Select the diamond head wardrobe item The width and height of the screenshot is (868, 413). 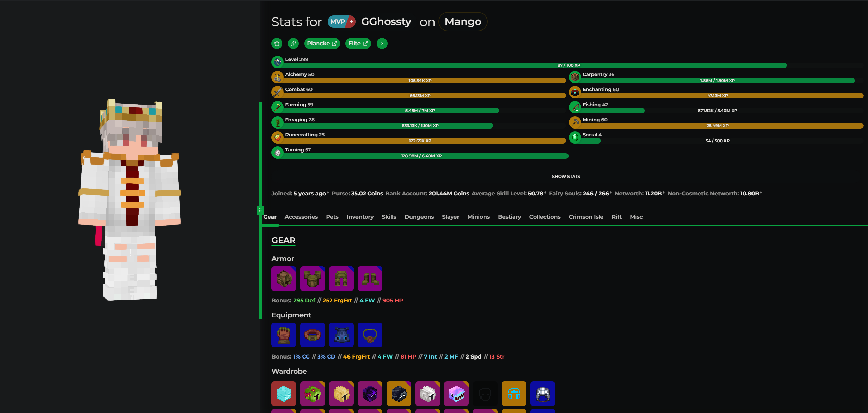click(x=283, y=394)
